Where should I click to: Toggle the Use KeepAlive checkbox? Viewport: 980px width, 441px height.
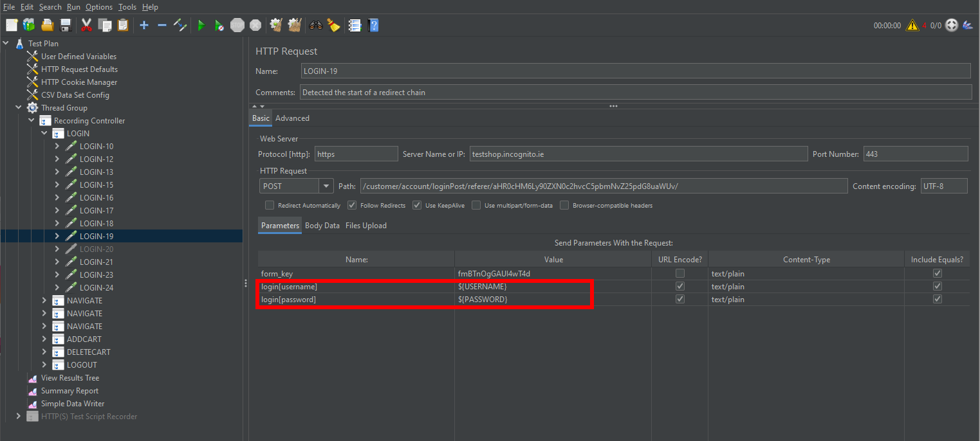[x=417, y=205]
